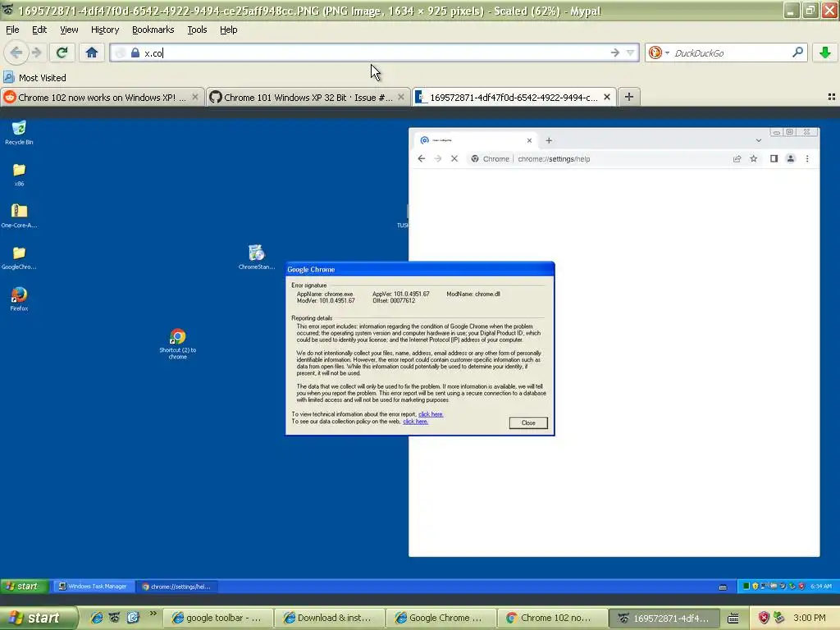Go to the Mypal home page
Image resolution: width=840 pixels, height=630 pixels.
pos(92,52)
